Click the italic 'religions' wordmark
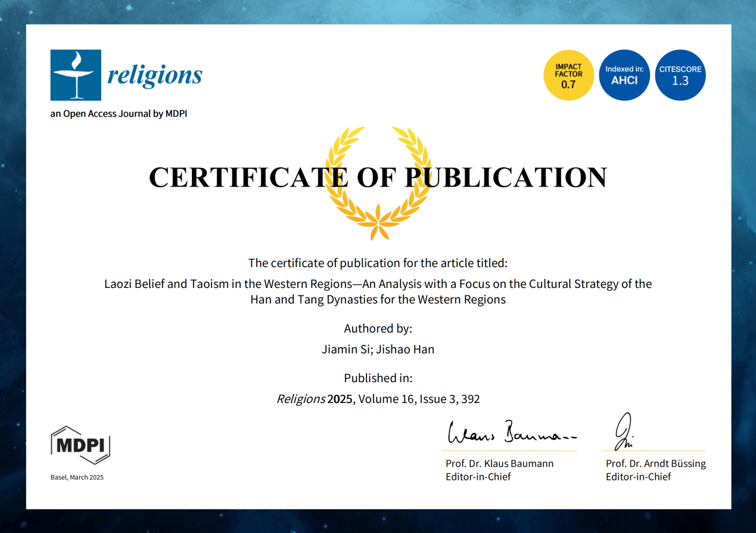 pos(154,76)
